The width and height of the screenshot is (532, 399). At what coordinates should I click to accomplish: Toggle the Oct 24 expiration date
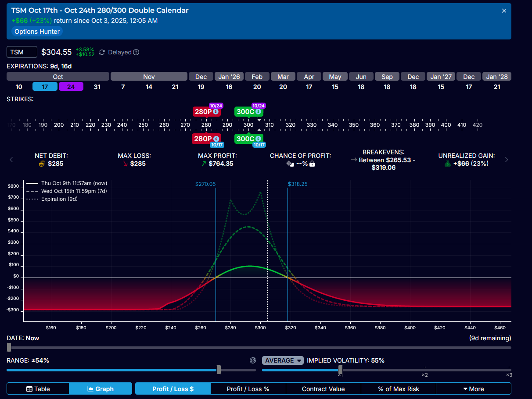71,87
